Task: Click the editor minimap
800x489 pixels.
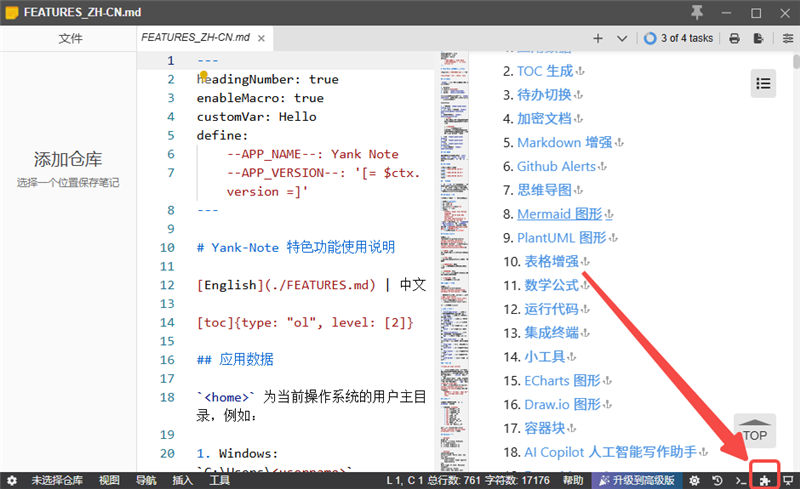Action: coord(454,260)
